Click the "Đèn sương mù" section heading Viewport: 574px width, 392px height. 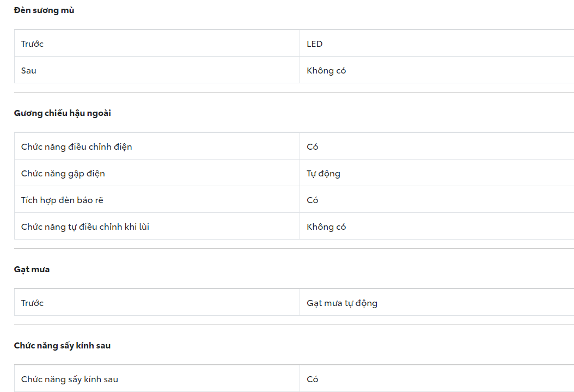(x=44, y=10)
